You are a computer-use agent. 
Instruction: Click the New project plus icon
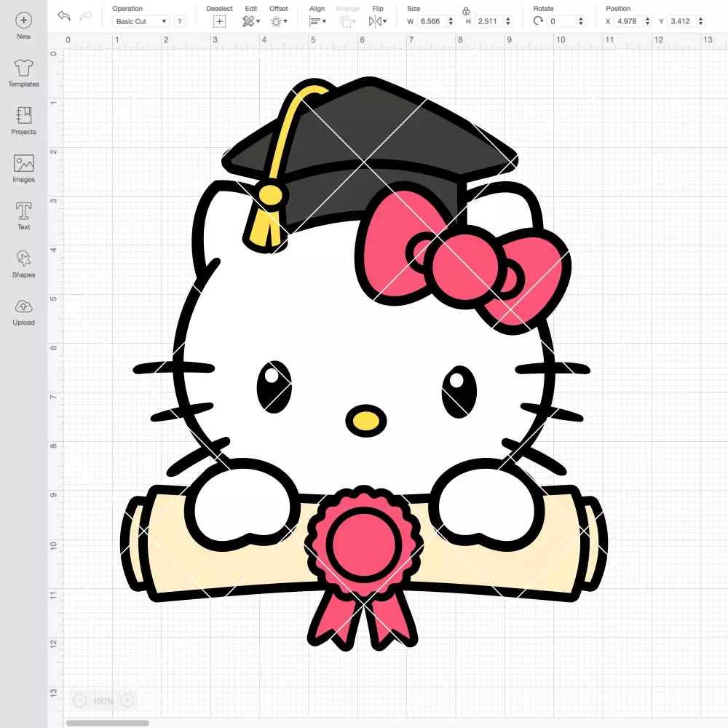coord(24,20)
